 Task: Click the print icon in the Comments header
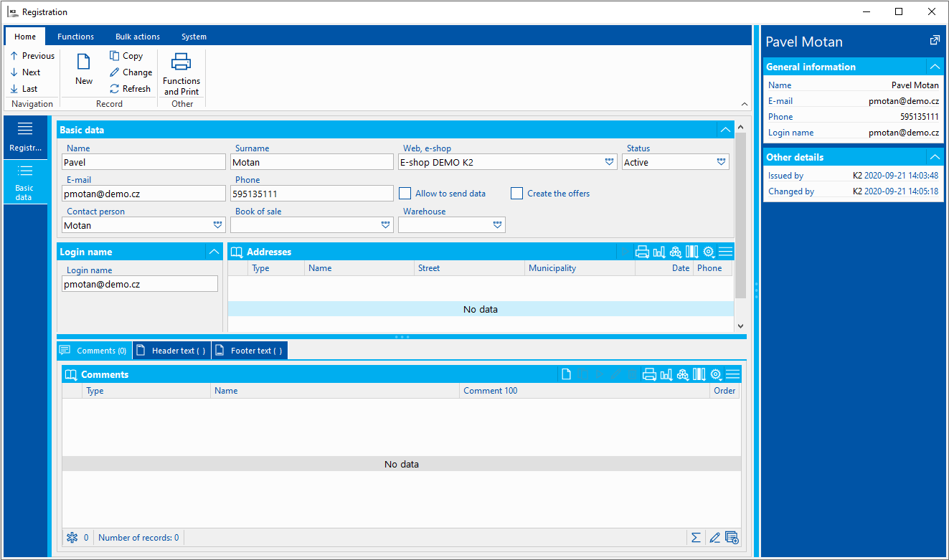[650, 374]
